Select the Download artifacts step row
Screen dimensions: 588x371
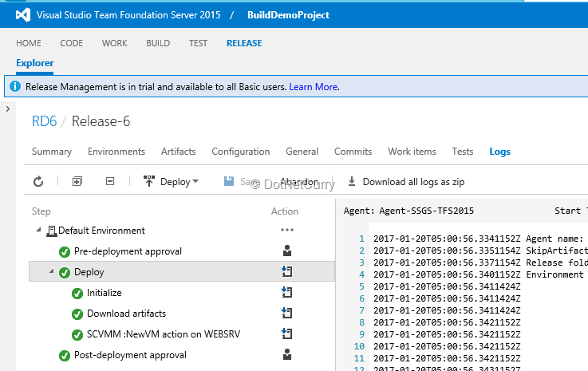pyautogui.click(x=182, y=314)
